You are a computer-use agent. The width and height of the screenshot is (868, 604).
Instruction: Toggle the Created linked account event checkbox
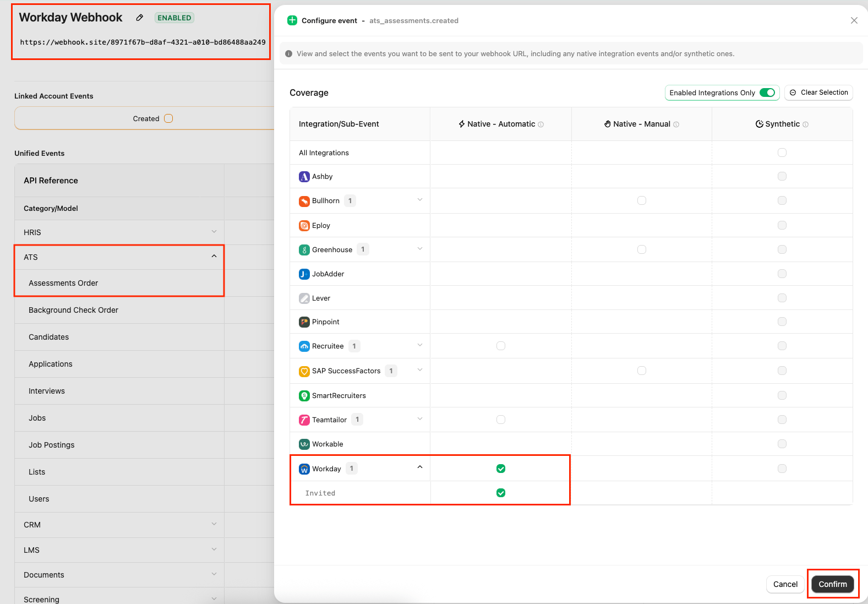[x=168, y=118]
